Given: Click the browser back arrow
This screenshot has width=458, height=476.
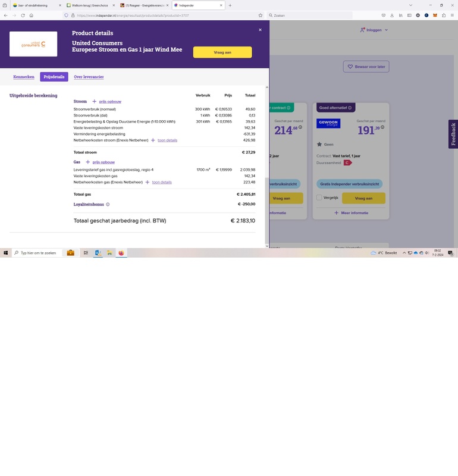Looking at the screenshot, I should pyautogui.click(x=6, y=15).
